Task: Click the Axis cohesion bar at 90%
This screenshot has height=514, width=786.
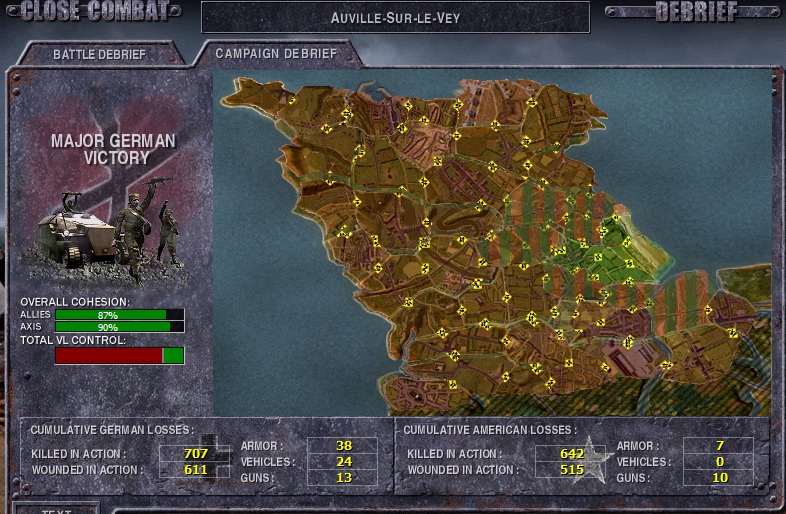Action: click(x=119, y=327)
